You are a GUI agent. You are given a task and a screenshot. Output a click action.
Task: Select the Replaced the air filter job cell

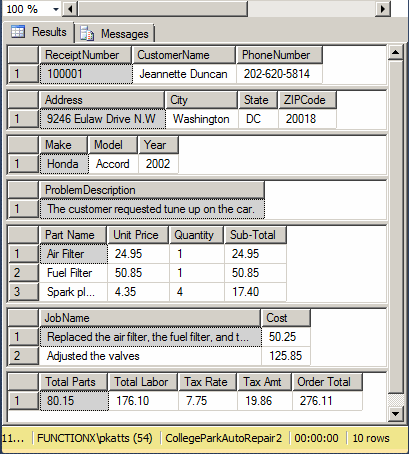click(x=150, y=337)
